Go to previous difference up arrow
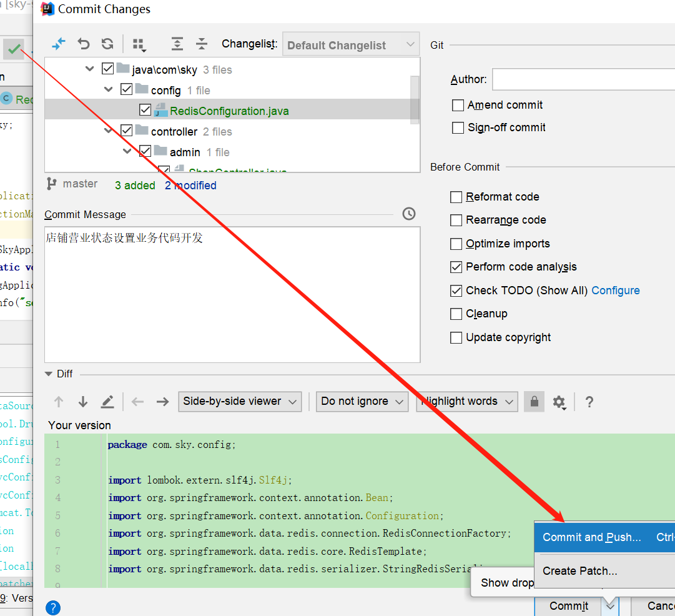The height and width of the screenshot is (616, 675). point(59,402)
